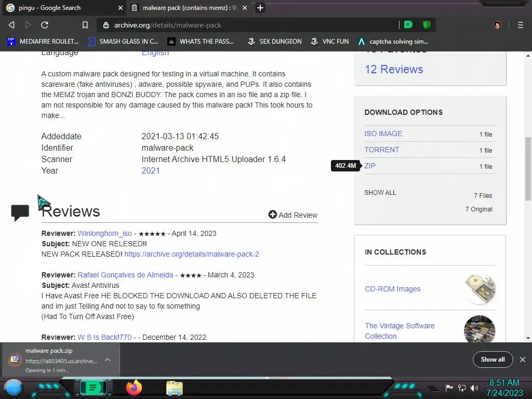532x399 pixels.
Task: Launch Firefox from the taskbar
Action: coord(134,388)
